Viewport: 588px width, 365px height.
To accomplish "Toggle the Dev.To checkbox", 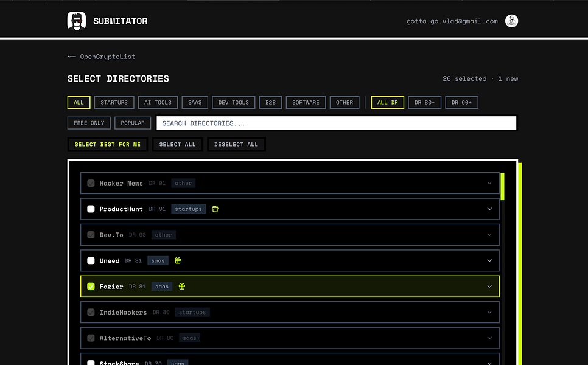I will tap(91, 235).
